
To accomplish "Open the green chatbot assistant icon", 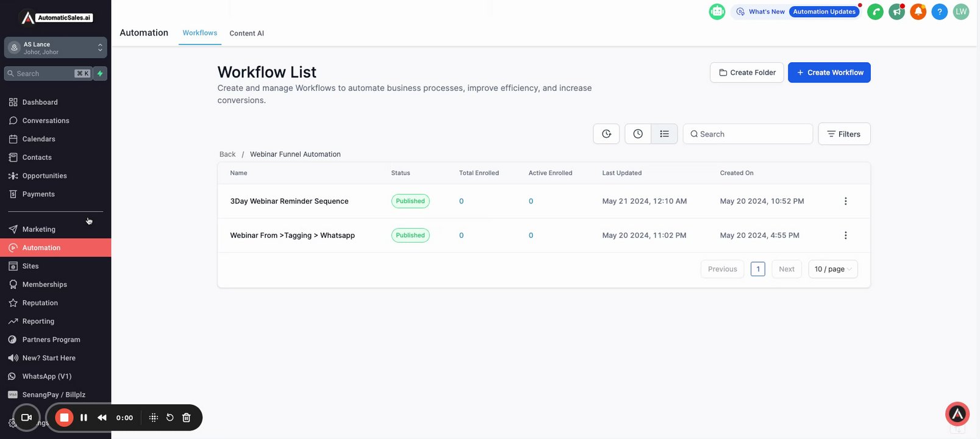I will click(717, 12).
